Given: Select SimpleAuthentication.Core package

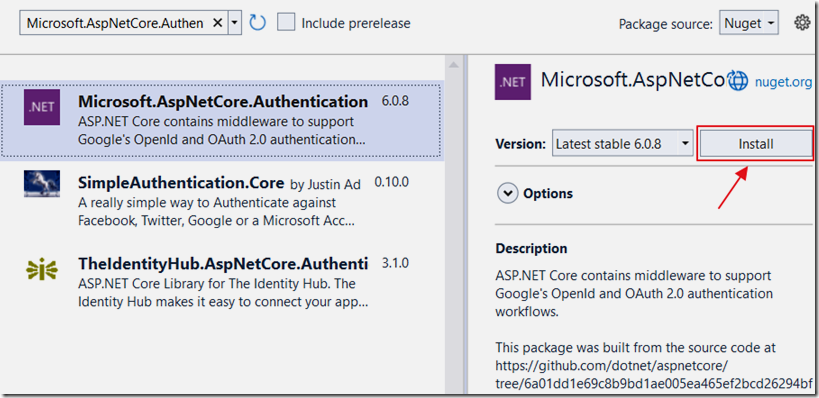Looking at the screenshot, I should 221,201.
